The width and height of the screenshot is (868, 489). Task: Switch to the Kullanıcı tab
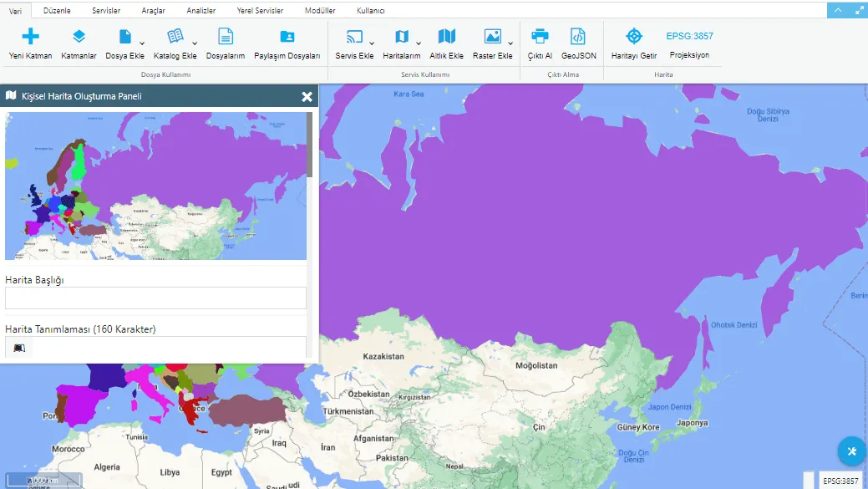click(x=370, y=11)
